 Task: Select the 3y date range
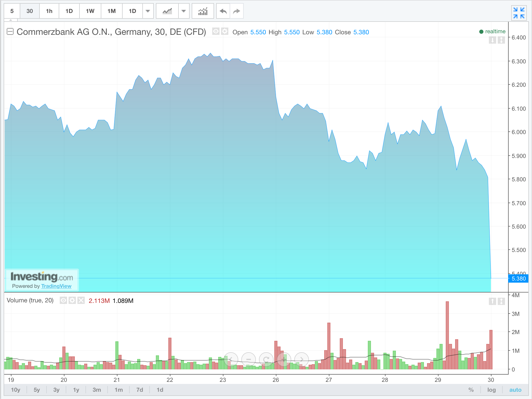(x=56, y=390)
